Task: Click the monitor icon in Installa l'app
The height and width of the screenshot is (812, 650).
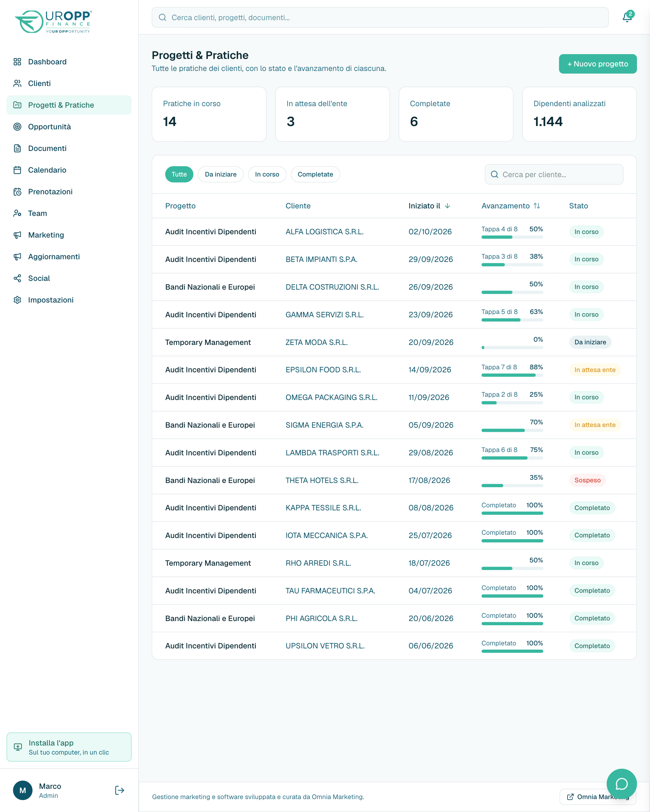Action: tap(18, 747)
